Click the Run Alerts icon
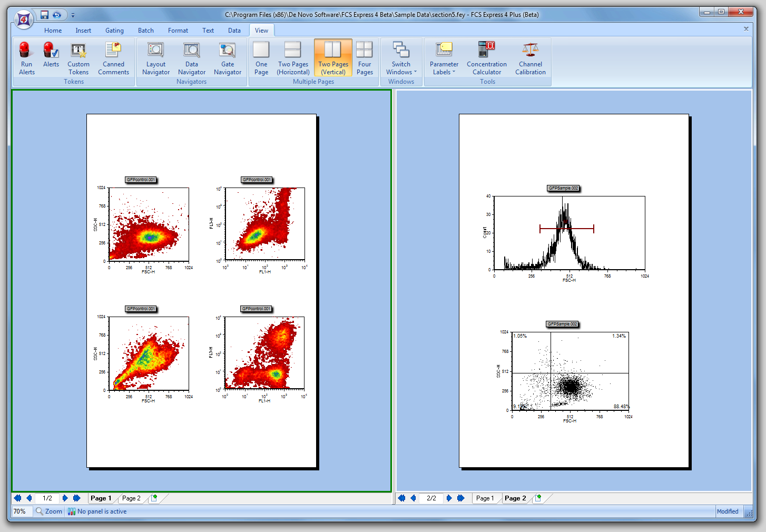 pos(26,58)
